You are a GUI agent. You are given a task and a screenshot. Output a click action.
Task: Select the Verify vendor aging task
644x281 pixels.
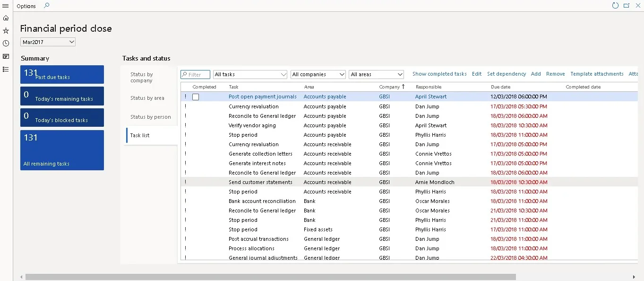point(252,125)
